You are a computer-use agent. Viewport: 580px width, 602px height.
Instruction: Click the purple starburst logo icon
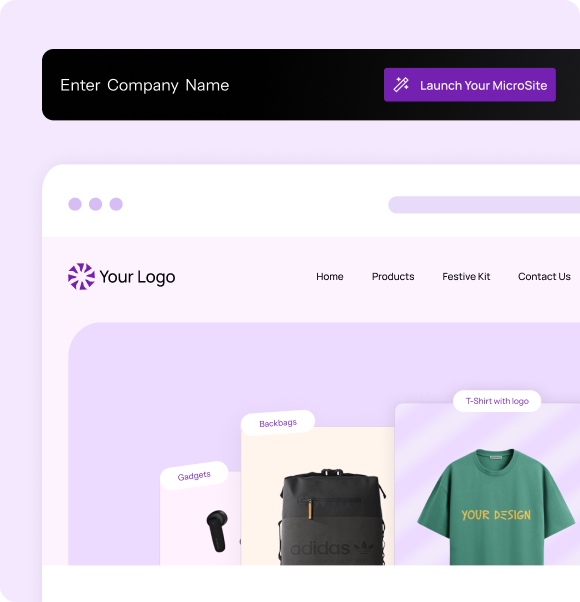coord(81,276)
